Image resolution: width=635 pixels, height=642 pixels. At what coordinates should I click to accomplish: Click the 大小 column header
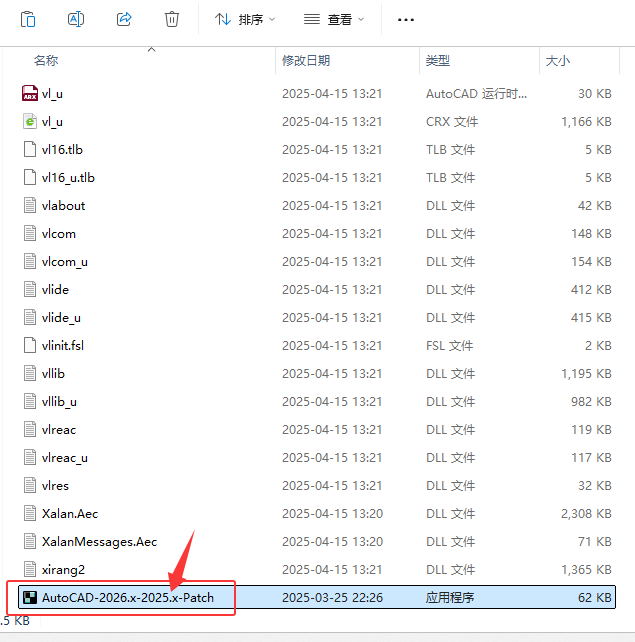(x=558, y=61)
